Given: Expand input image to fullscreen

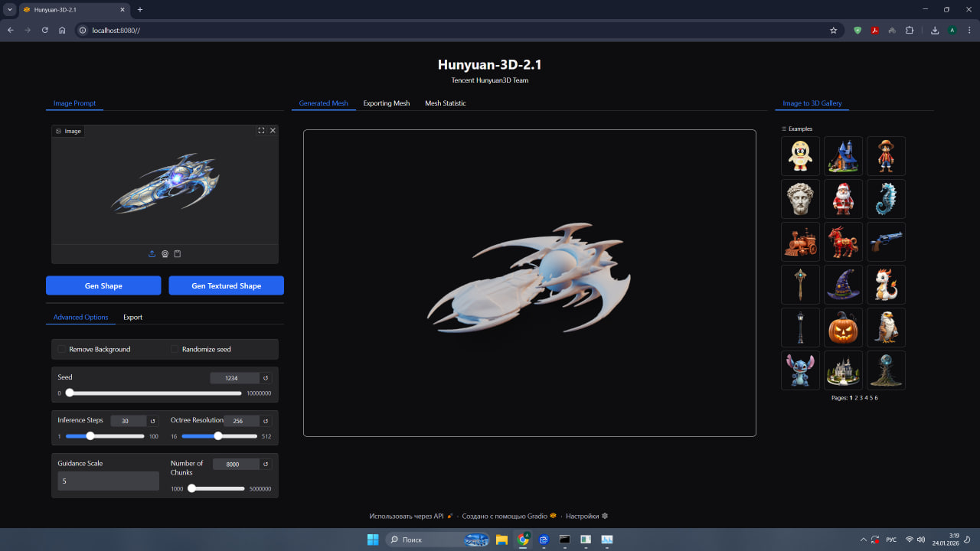Looking at the screenshot, I should [x=261, y=131].
